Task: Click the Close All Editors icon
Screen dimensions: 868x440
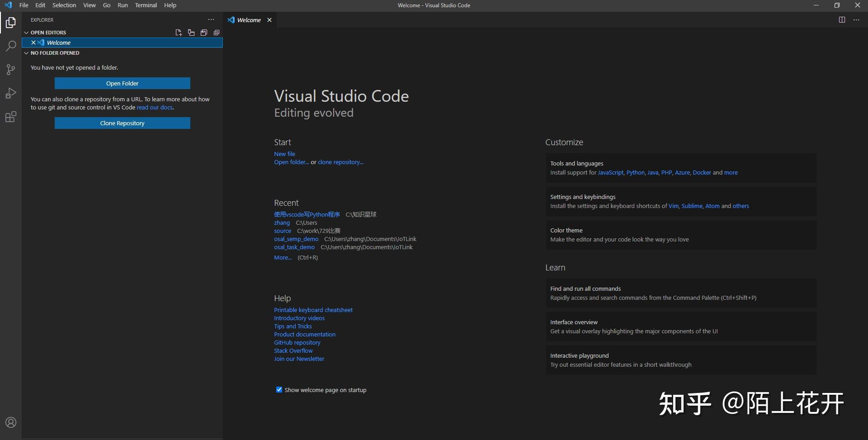Action: 217,33
